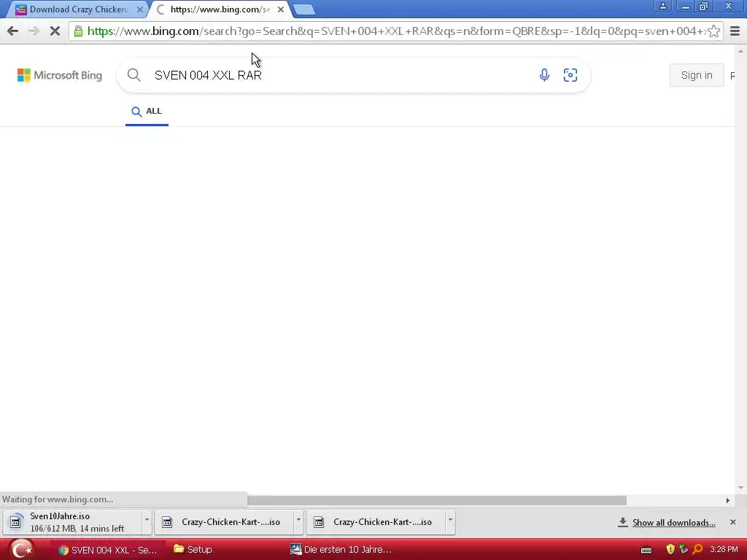Open the second Crazy-Chicken-Kart iso download
Screen dimensions: 747x560
point(376,522)
